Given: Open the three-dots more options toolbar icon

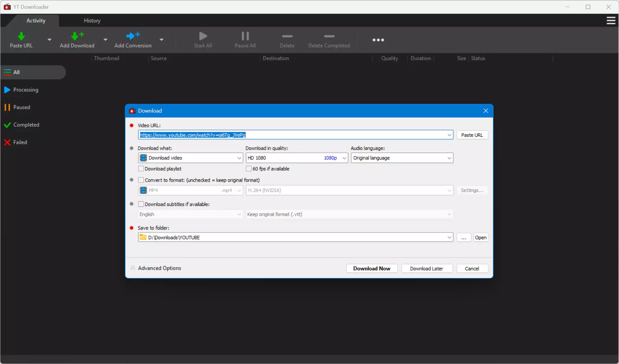Looking at the screenshot, I should [x=378, y=40].
